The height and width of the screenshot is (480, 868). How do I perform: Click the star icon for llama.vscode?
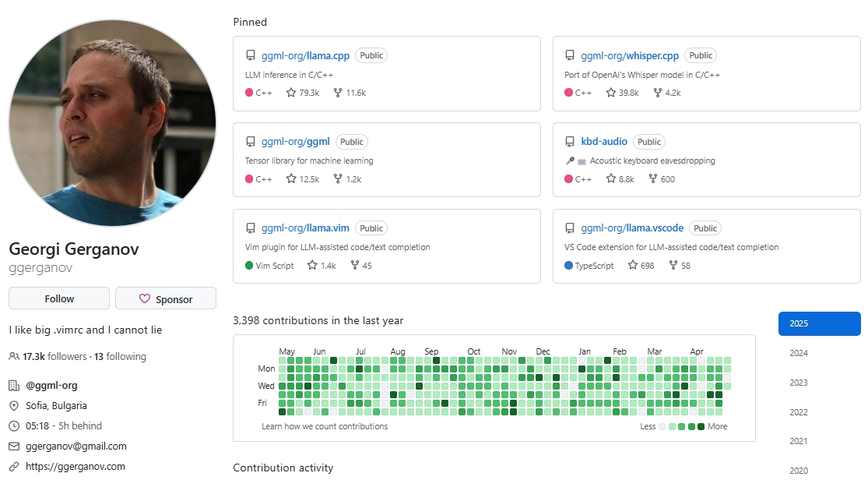633,265
